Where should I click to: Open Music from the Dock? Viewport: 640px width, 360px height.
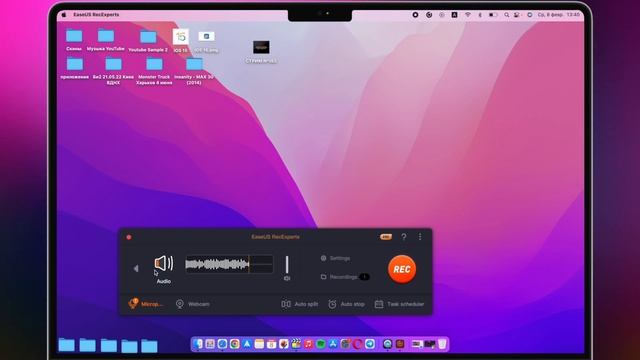(x=308, y=344)
